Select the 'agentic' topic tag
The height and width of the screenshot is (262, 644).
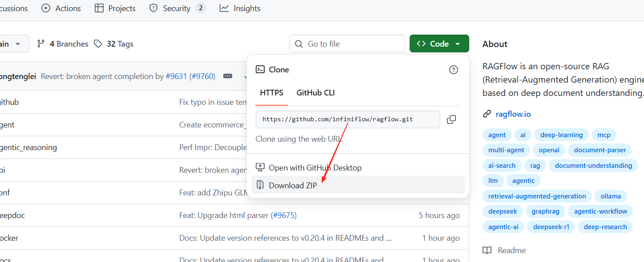[x=523, y=181]
